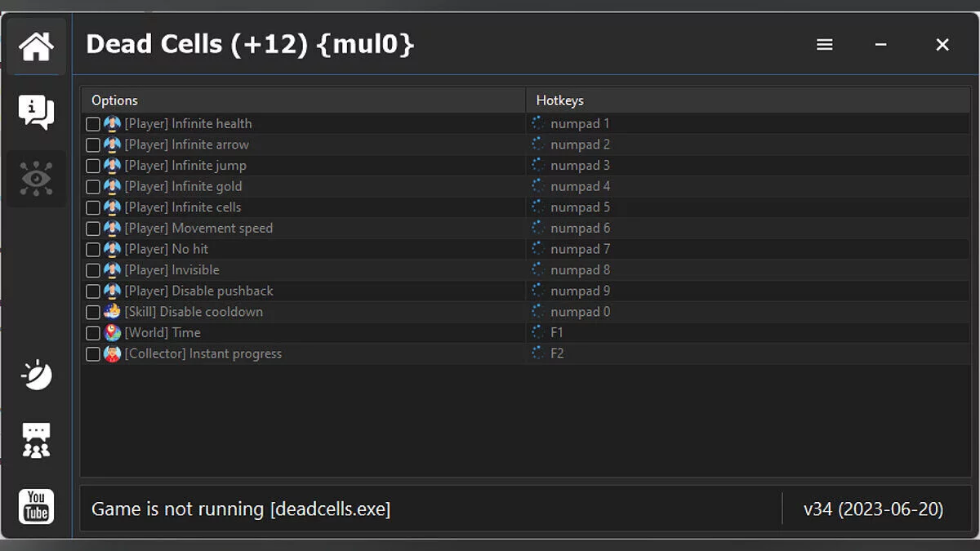Screen dimensions: 980x551
Task: Click player icon beside Infinite health
Action: click(113, 124)
